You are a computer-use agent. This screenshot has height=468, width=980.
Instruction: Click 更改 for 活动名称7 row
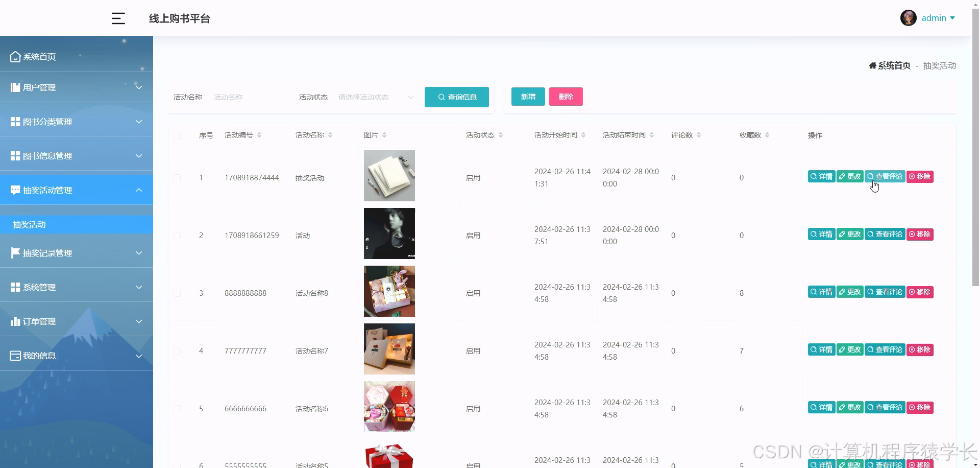(850, 349)
